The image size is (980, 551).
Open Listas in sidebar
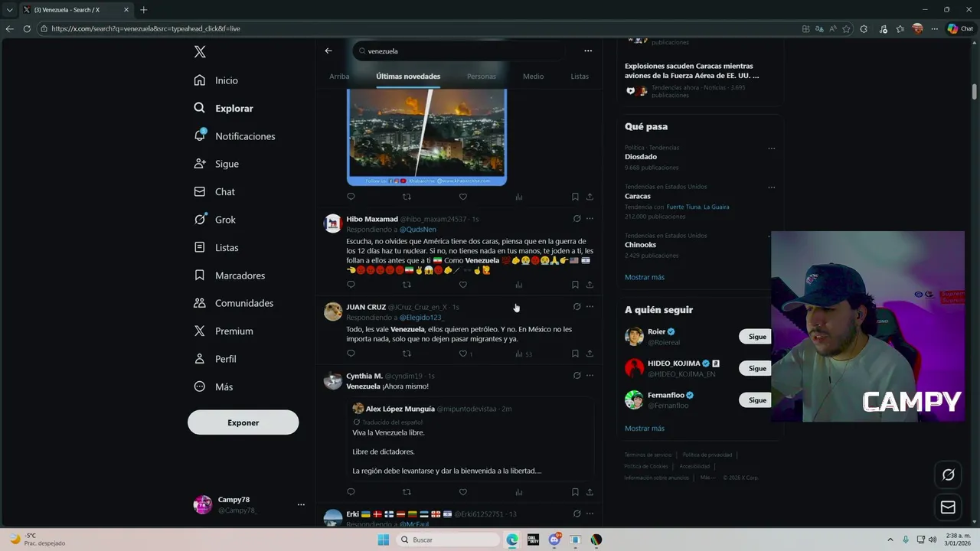216,247
